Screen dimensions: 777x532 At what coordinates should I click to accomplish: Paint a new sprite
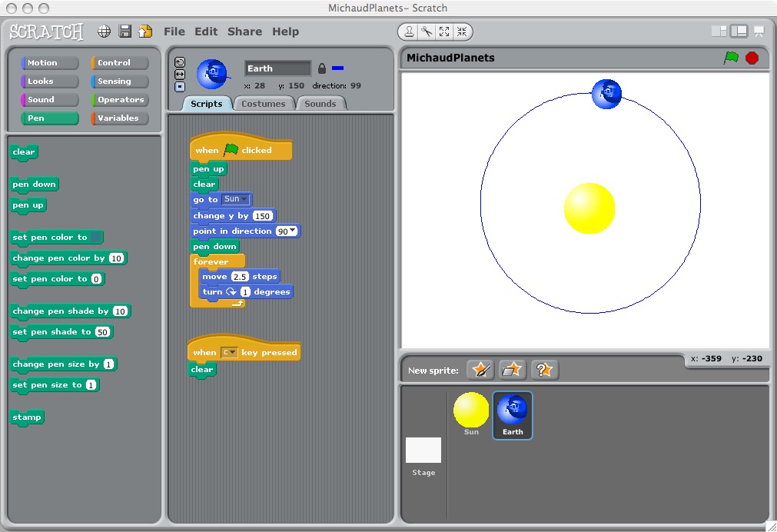coord(480,370)
